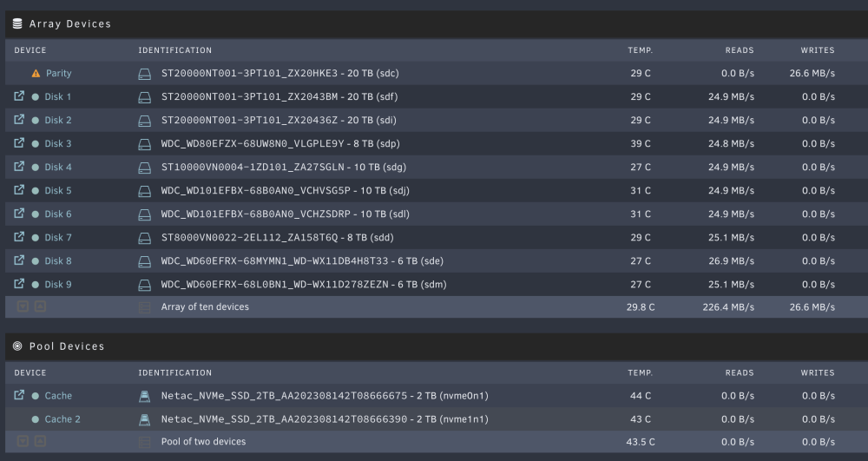868x461 pixels.
Task: Open Disk 7 file browser icon
Action: pyautogui.click(x=19, y=237)
